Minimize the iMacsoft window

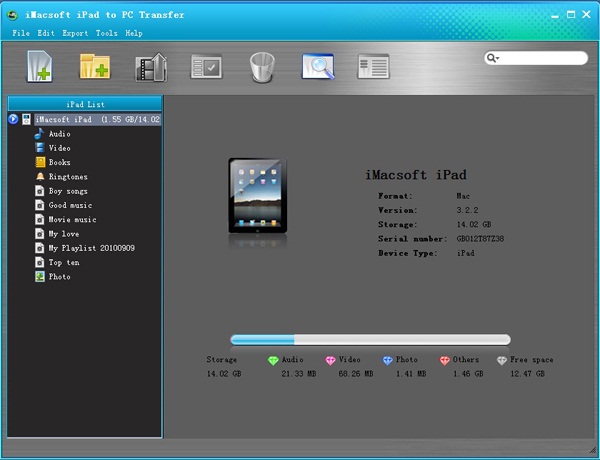pos(555,15)
